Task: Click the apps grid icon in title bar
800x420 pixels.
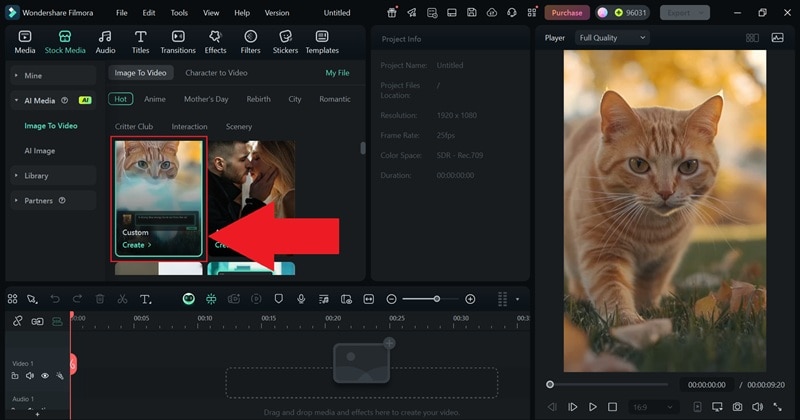Action: [532, 13]
